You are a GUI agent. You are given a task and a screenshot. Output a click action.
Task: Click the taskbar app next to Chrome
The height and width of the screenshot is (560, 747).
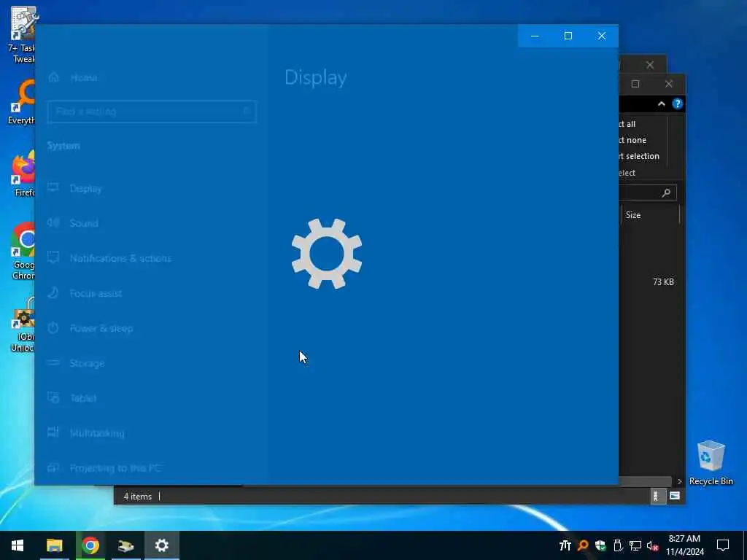125,545
